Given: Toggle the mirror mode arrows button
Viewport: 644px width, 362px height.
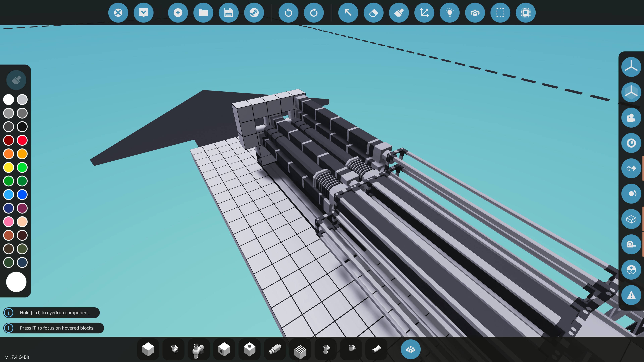Looking at the screenshot, I should coord(631,168).
